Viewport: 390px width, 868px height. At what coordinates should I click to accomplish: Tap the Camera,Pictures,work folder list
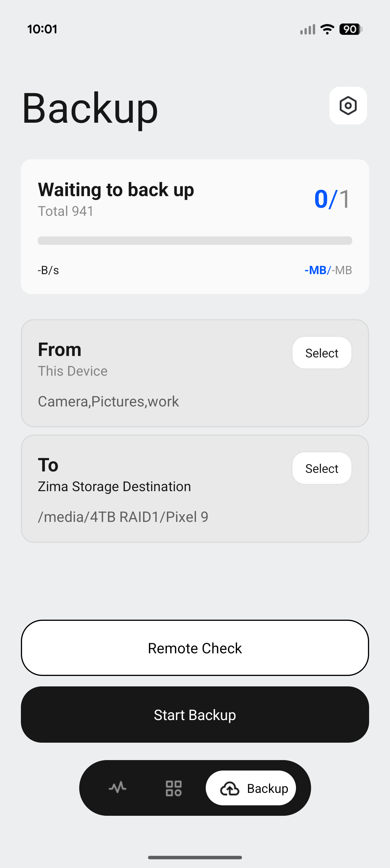[108, 401]
